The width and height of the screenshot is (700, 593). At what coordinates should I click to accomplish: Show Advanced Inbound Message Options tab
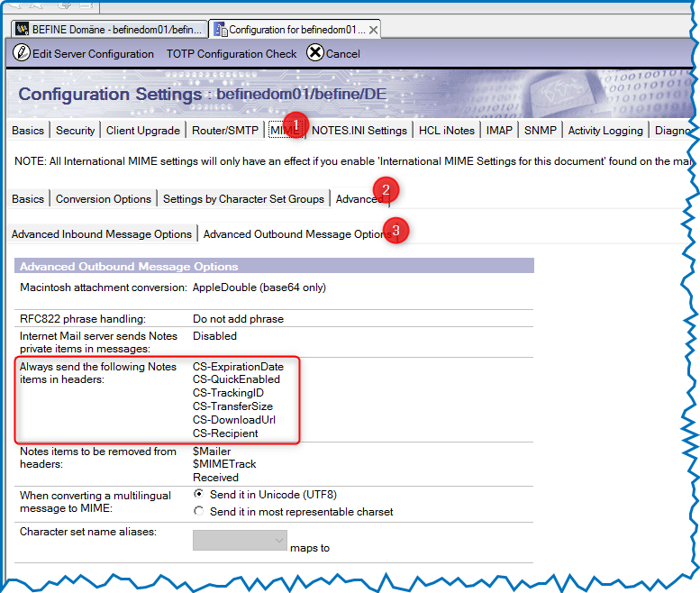click(101, 234)
